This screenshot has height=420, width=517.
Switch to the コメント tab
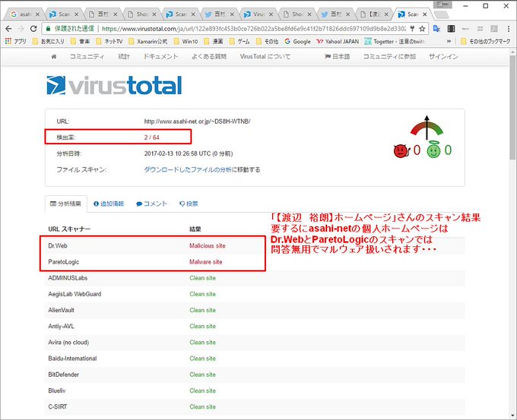click(151, 204)
